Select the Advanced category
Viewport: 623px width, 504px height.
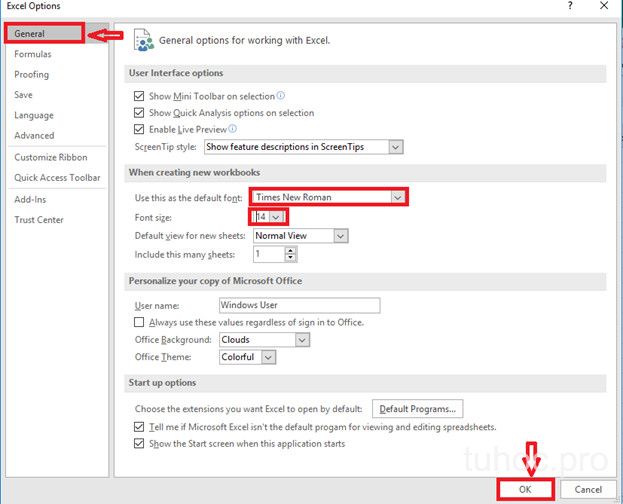(34, 136)
